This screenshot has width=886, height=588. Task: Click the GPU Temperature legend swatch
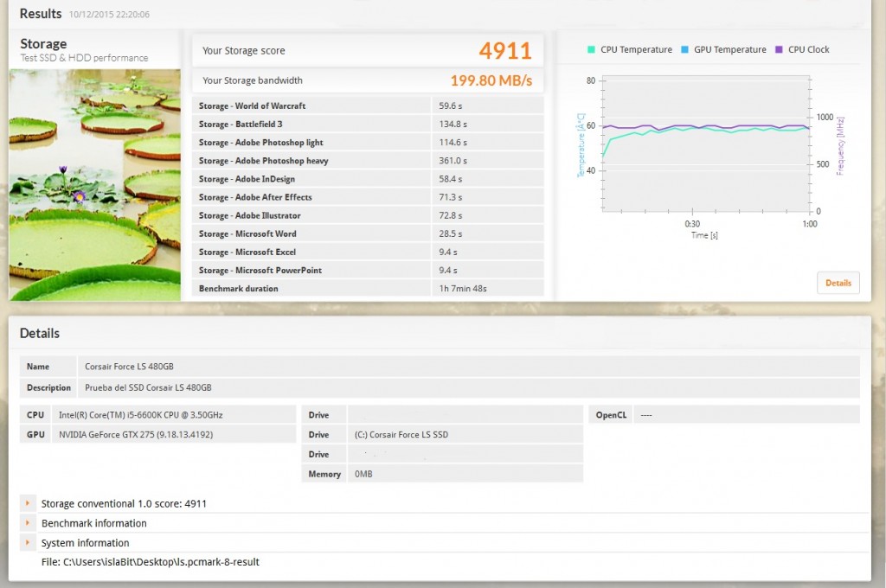[x=684, y=50]
